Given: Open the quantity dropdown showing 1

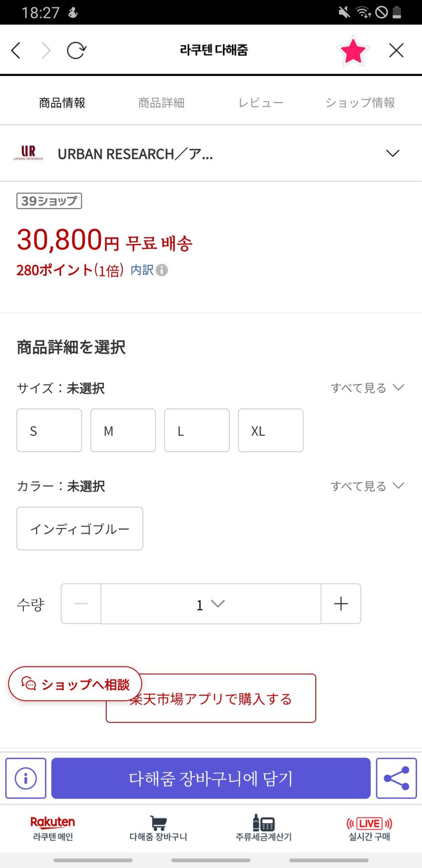Looking at the screenshot, I should click(211, 604).
